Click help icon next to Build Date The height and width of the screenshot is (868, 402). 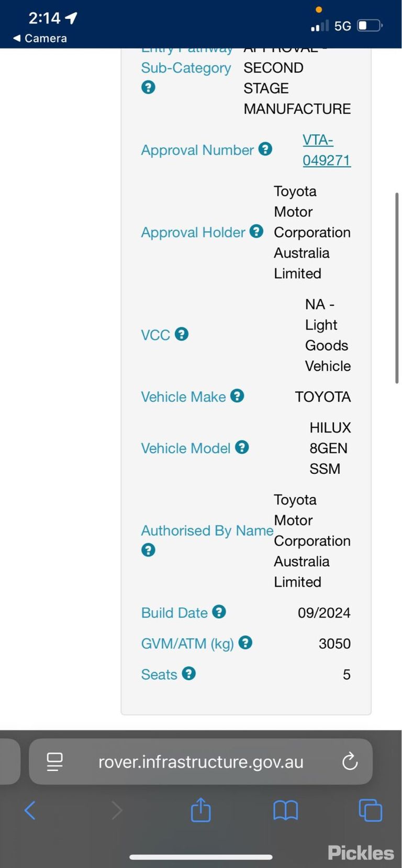(x=219, y=612)
